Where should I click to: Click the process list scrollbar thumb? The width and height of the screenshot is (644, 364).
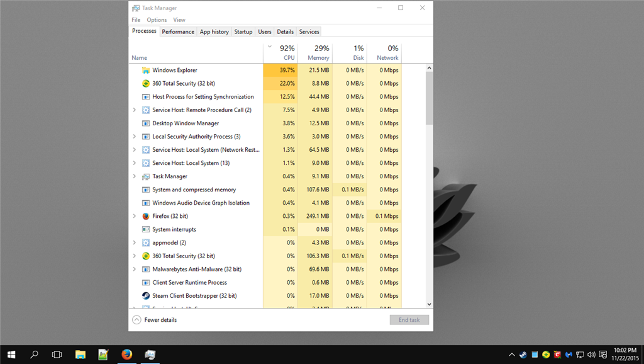[429, 98]
